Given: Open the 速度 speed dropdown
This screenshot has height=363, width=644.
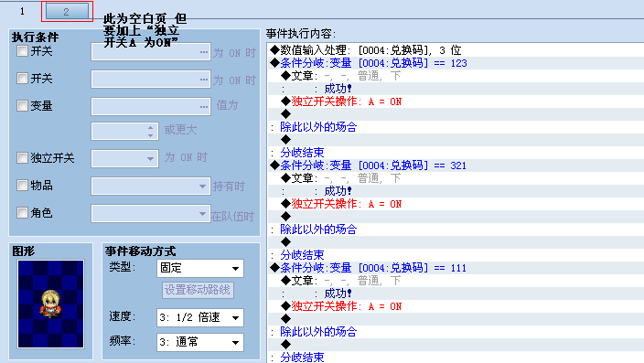Looking at the screenshot, I should click(200, 317).
